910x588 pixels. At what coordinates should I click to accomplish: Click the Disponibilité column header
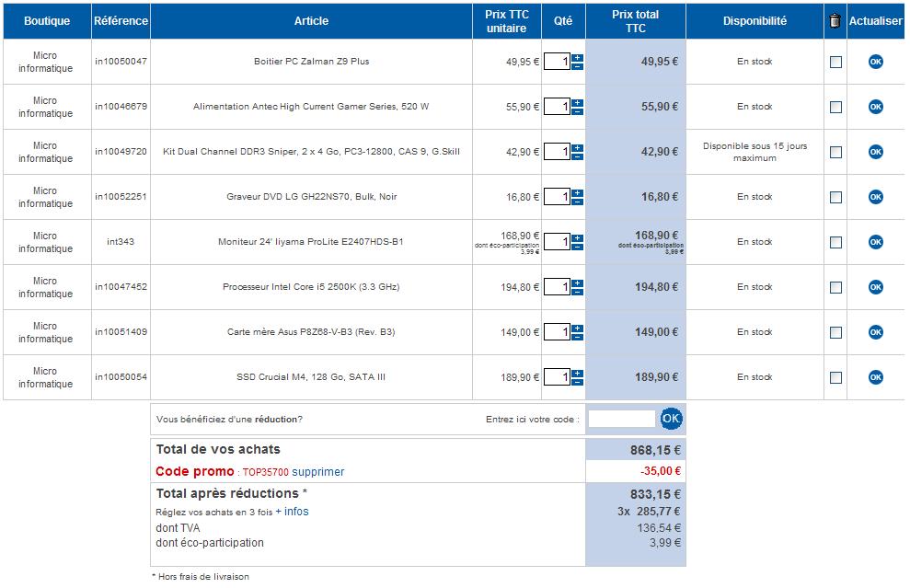pos(754,21)
